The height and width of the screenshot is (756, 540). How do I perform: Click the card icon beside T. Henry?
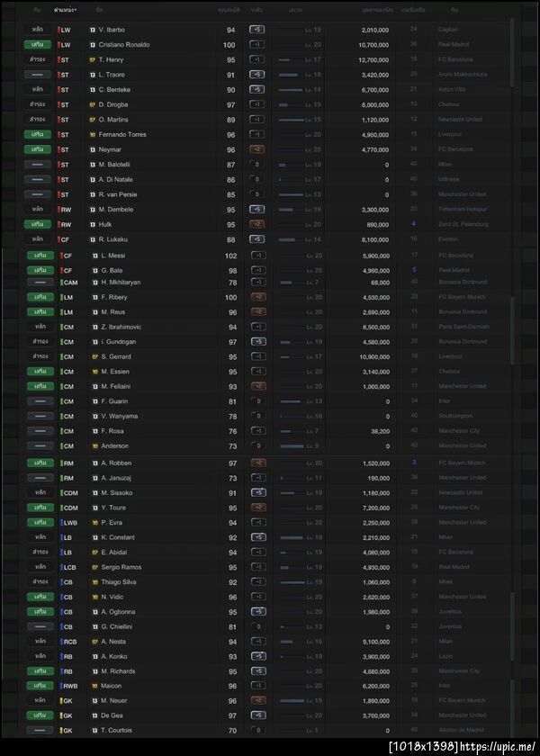(93, 59)
